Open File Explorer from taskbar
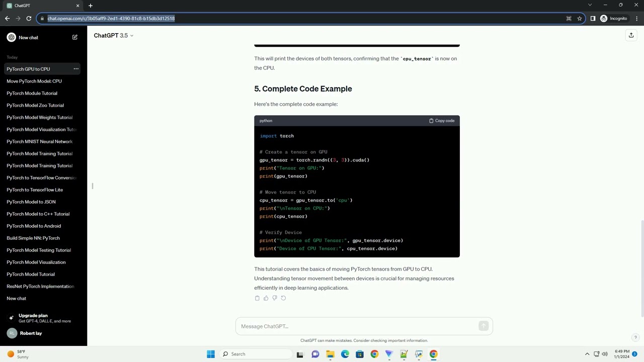This screenshot has height=362, width=644. pyautogui.click(x=330, y=354)
